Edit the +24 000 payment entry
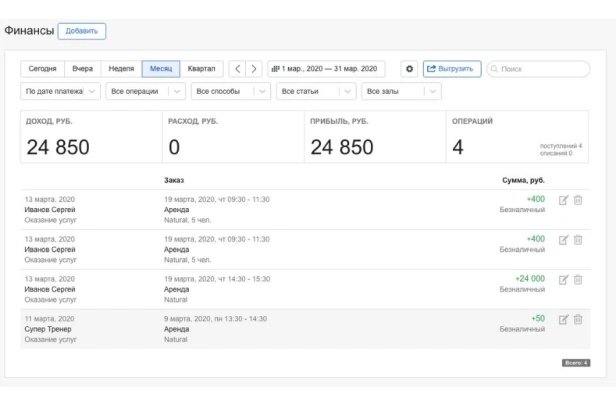The image size is (616, 405). click(x=564, y=280)
